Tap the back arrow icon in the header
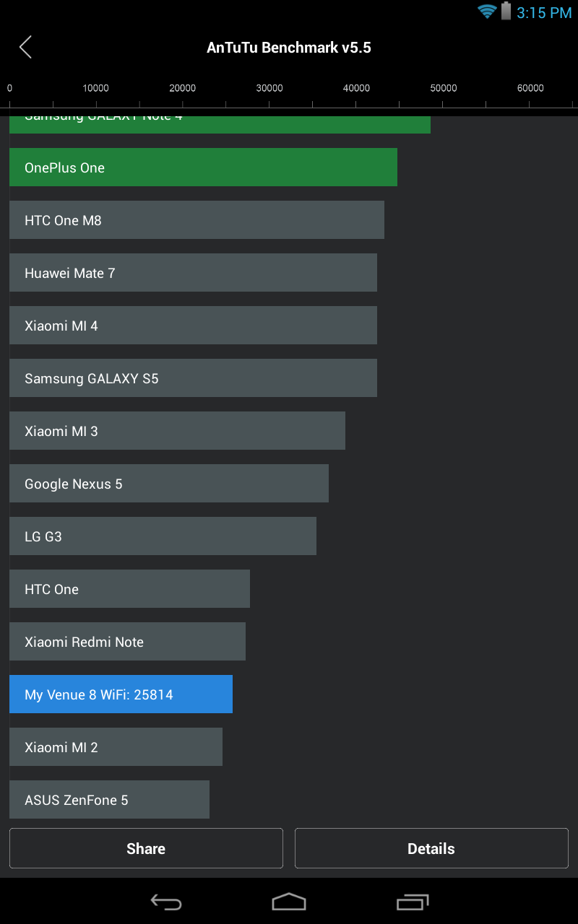Viewport: 578px width, 924px height. pyautogui.click(x=25, y=48)
